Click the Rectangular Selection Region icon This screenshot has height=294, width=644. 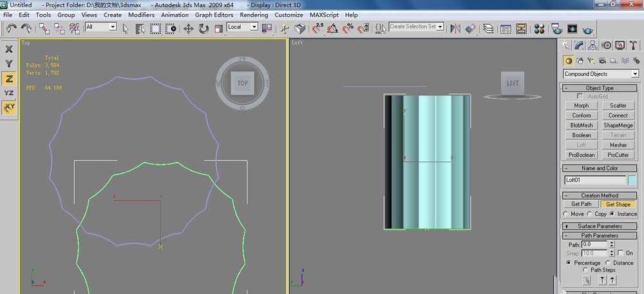[x=155, y=28]
